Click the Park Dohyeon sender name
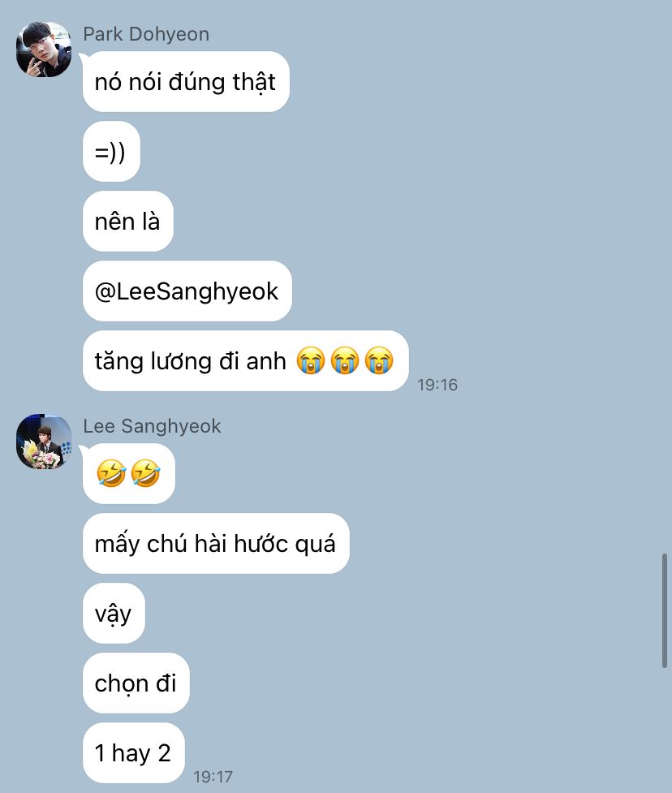672x793 pixels. pos(146,34)
